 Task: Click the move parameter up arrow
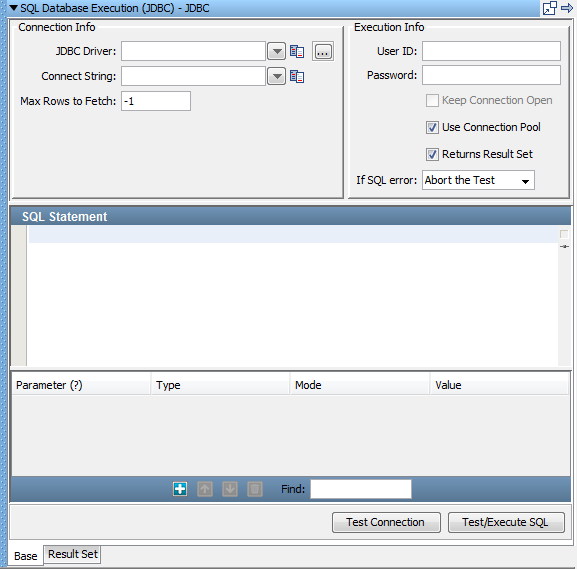click(x=205, y=489)
